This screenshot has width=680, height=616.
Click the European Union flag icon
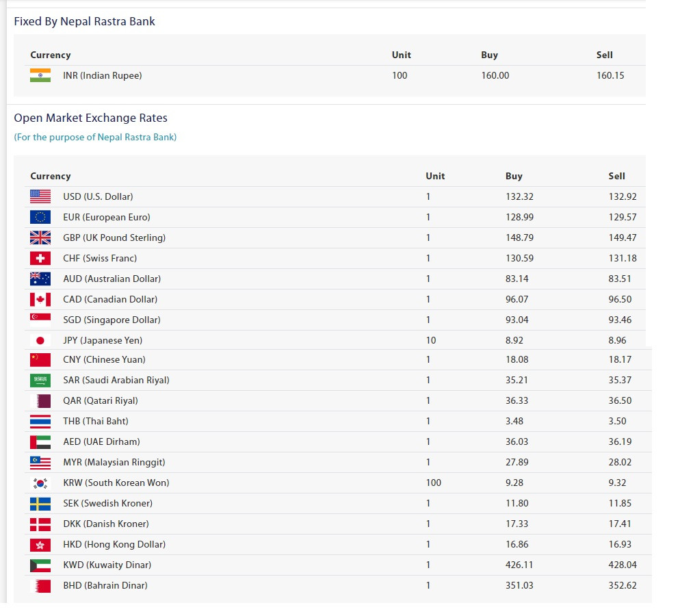pyautogui.click(x=40, y=217)
